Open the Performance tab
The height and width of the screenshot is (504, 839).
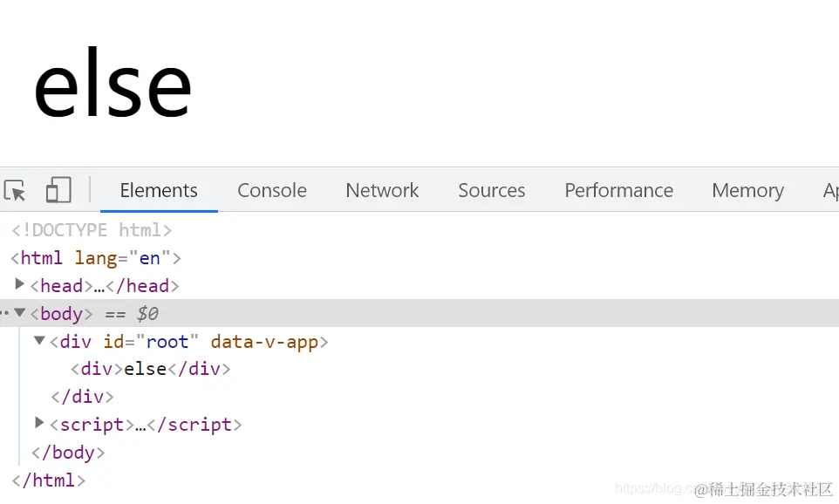click(618, 190)
